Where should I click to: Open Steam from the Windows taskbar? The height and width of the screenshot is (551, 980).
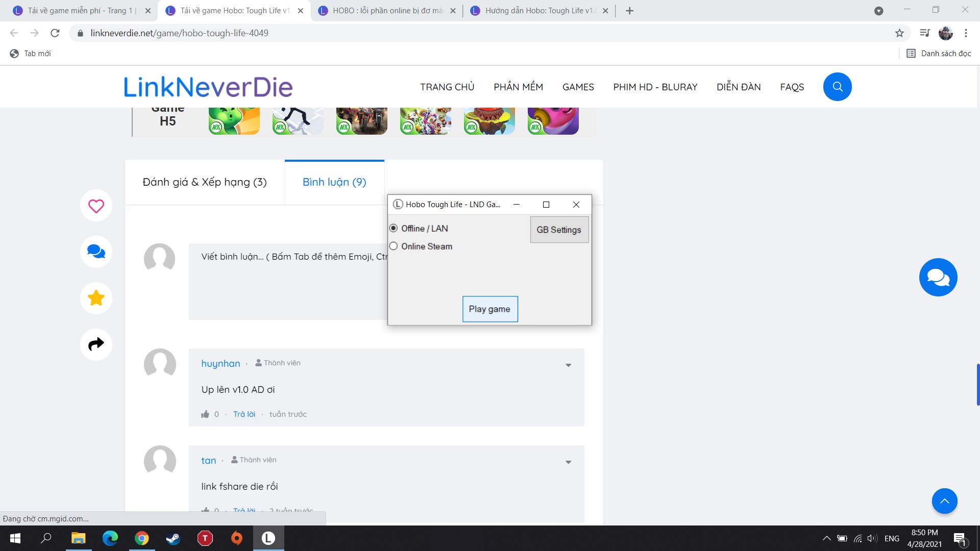173,538
